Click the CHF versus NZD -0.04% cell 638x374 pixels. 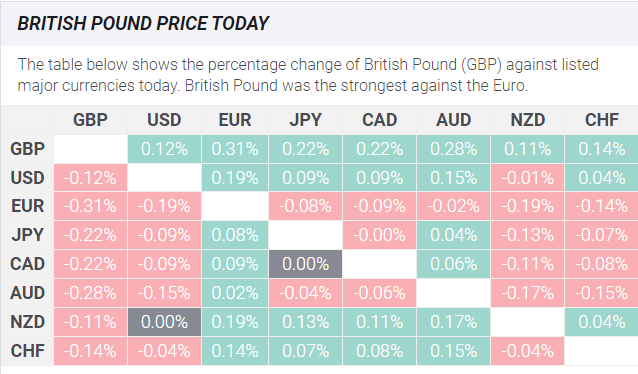click(527, 351)
